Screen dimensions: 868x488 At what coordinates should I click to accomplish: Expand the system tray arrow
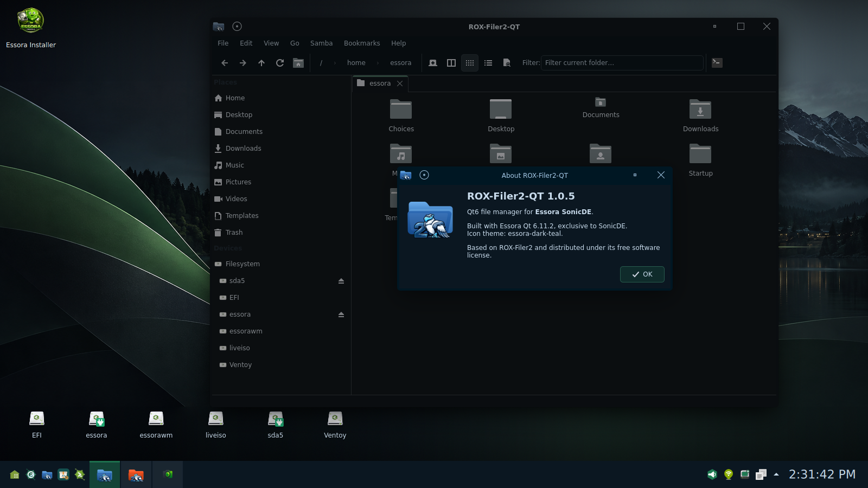pos(776,474)
